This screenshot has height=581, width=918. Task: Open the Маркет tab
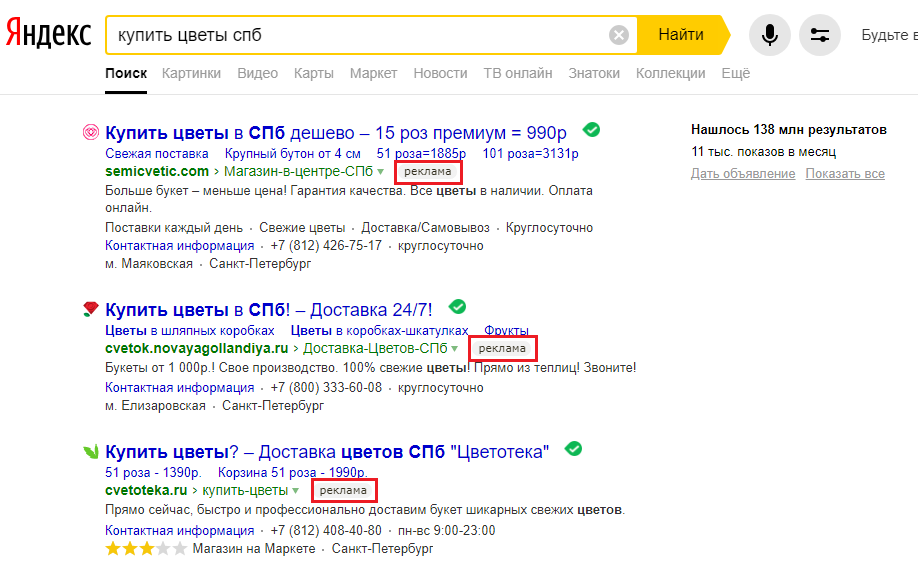[373, 73]
